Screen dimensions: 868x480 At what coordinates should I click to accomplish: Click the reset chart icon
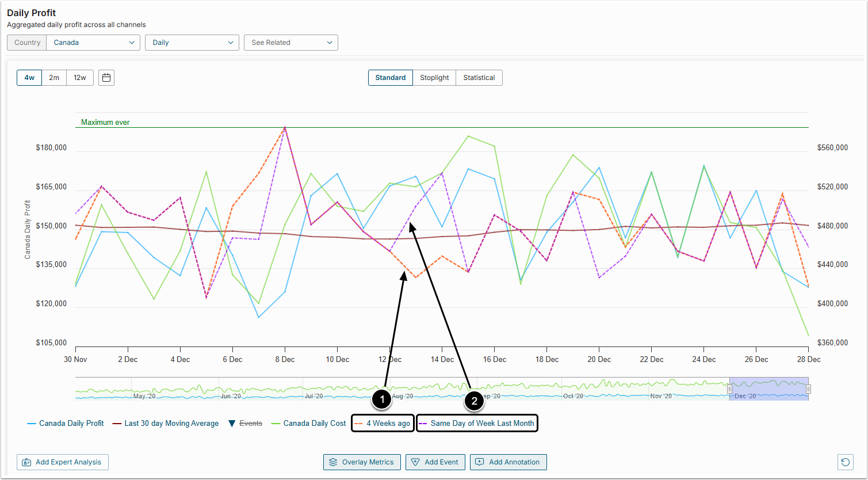click(845, 462)
